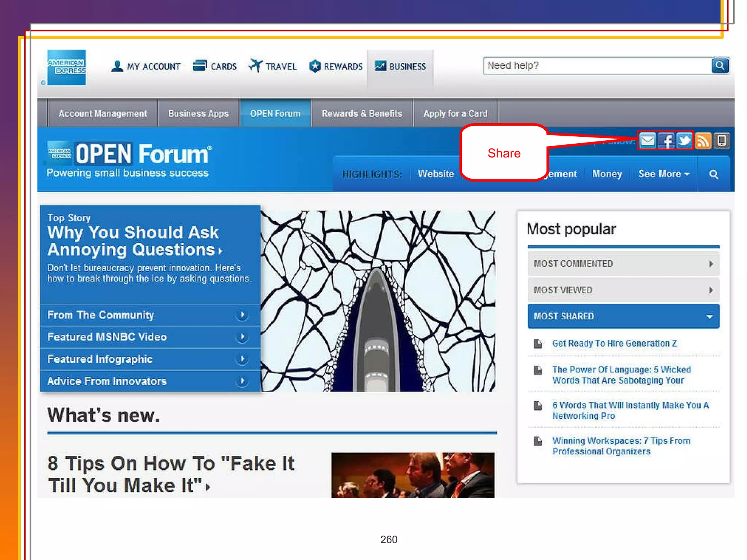Click the mobile device icon
The width and height of the screenshot is (747, 560).
(721, 141)
